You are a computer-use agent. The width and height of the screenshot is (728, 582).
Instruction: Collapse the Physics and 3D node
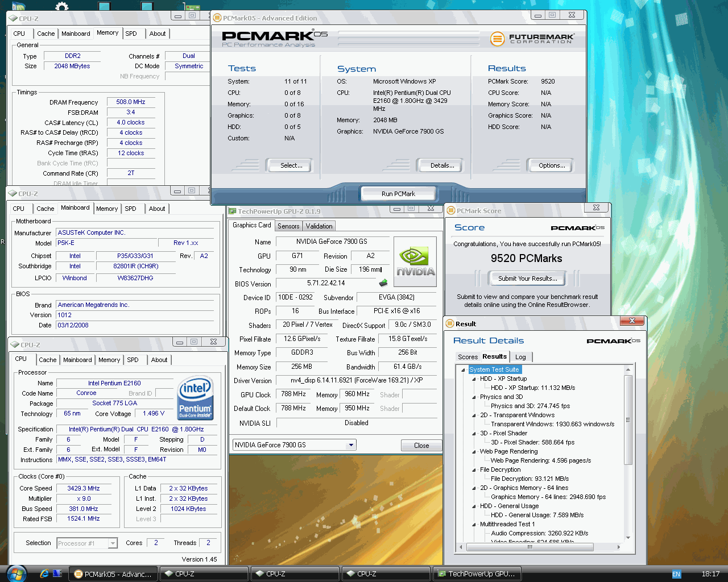474,397
